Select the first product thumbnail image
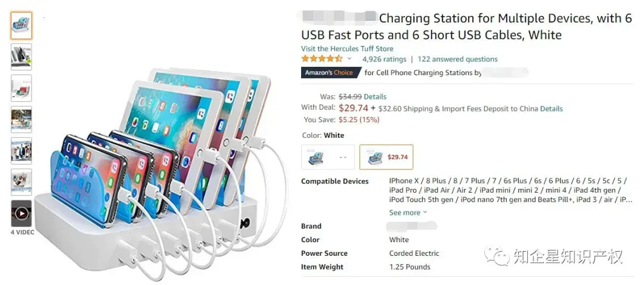This screenshot has height=285, width=644. (21, 26)
